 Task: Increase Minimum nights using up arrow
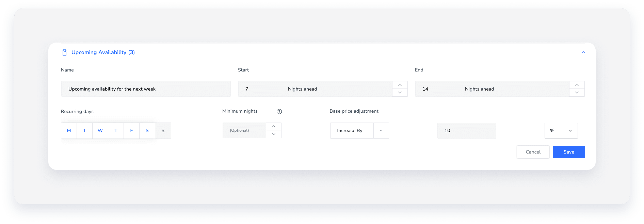click(x=274, y=126)
